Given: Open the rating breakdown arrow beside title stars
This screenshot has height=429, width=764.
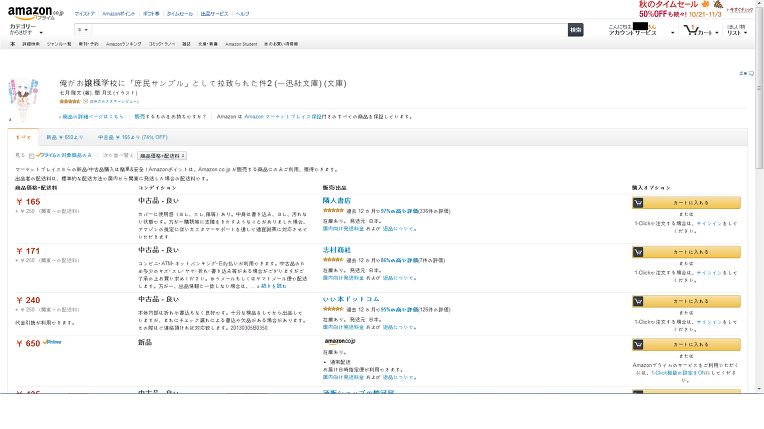Looking at the screenshot, I should (x=85, y=101).
